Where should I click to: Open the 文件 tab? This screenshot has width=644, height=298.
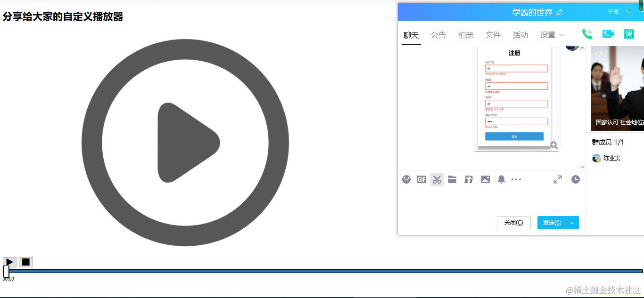[x=493, y=35]
